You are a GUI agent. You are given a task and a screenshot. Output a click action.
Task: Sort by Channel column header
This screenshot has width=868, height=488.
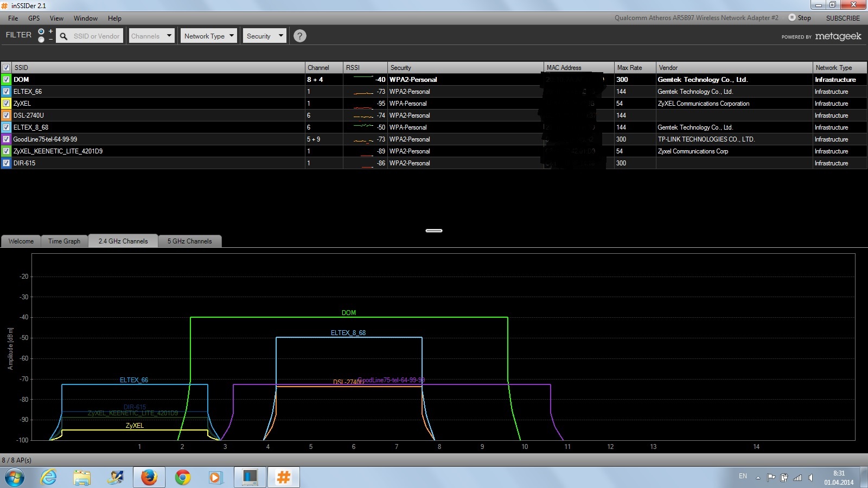pos(324,68)
